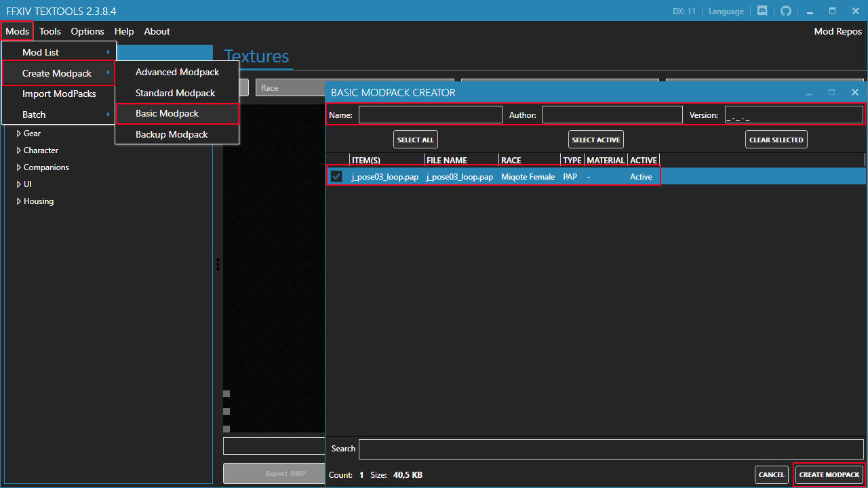
Task: Open the GitHub icon in title bar
Action: (786, 11)
